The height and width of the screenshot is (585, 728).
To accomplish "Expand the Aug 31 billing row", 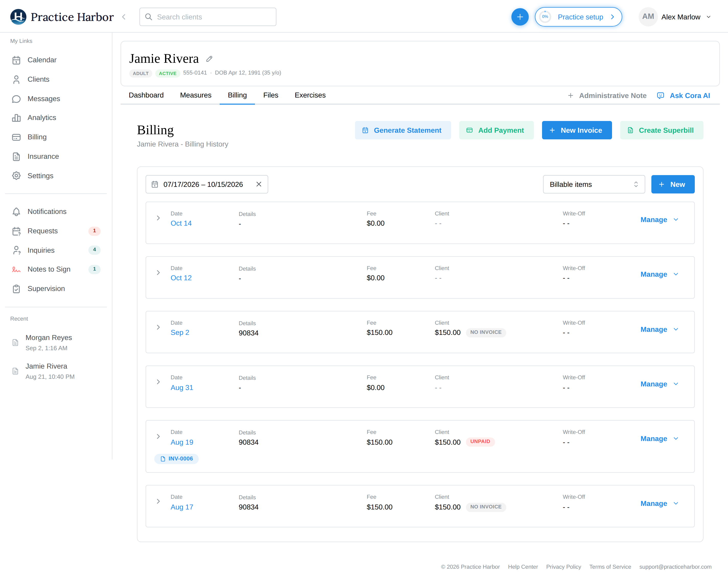I will click(x=158, y=382).
